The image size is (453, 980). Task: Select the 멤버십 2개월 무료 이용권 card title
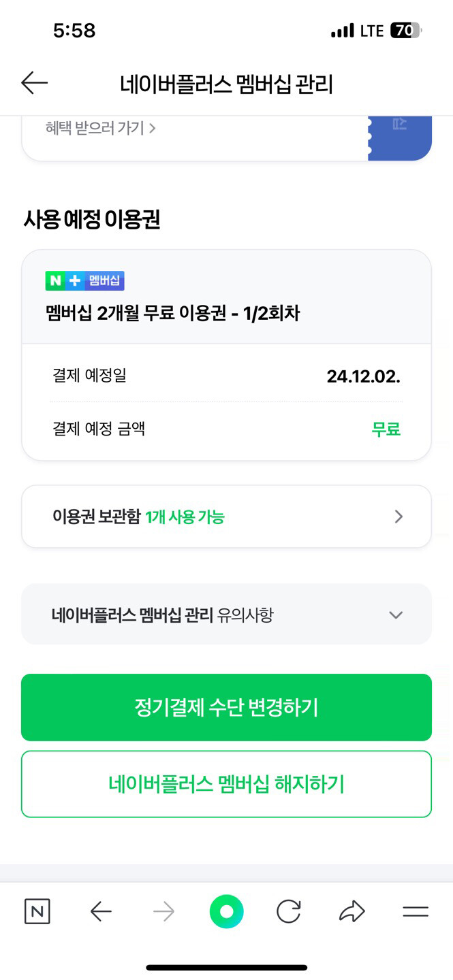click(x=172, y=313)
